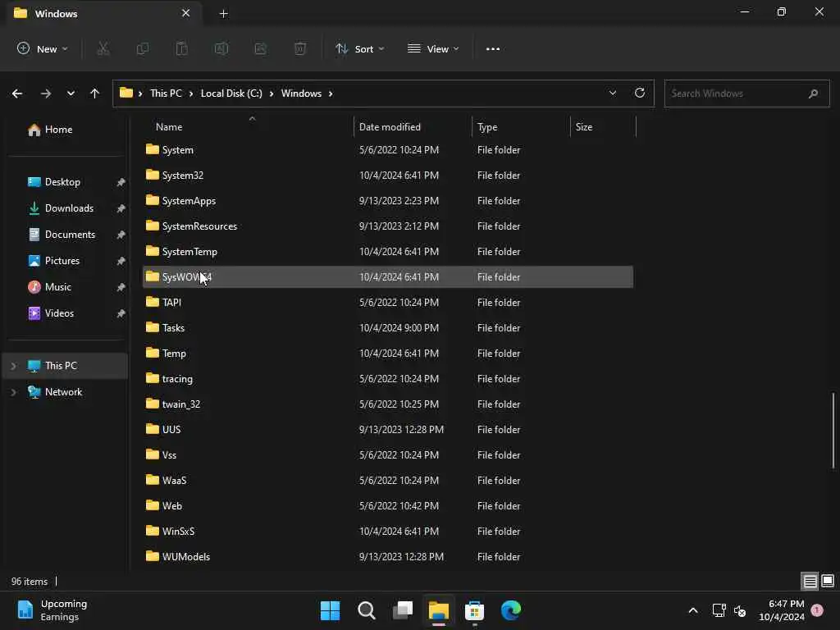Go back with the left arrow
The height and width of the screenshot is (630, 840).
click(x=17, y=94)
